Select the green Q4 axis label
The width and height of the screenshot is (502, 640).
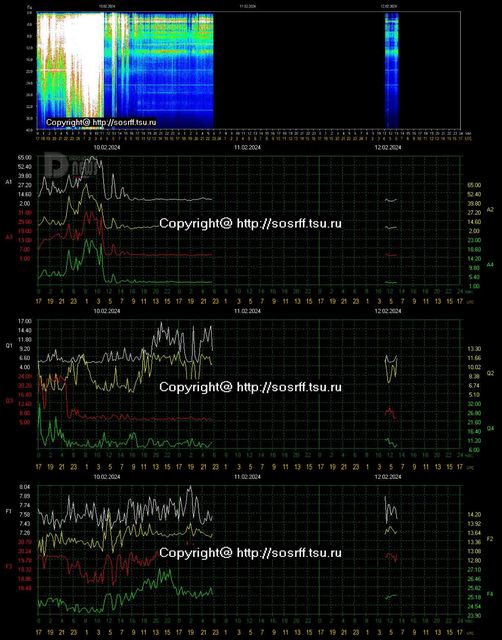click(490, 428)
